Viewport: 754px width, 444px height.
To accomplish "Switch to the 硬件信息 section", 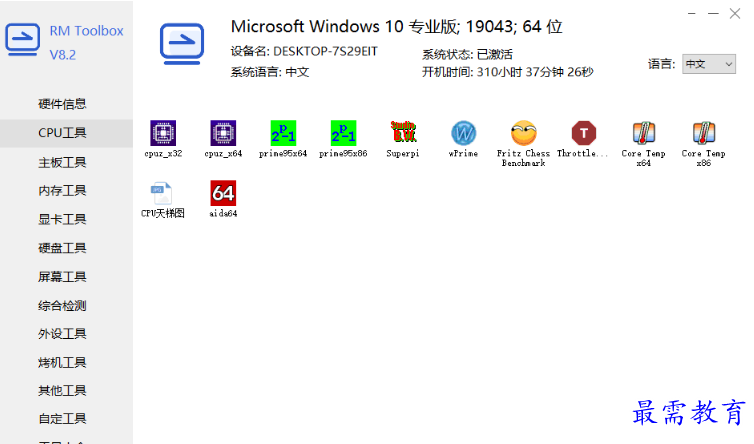I will tap(62, 104).
